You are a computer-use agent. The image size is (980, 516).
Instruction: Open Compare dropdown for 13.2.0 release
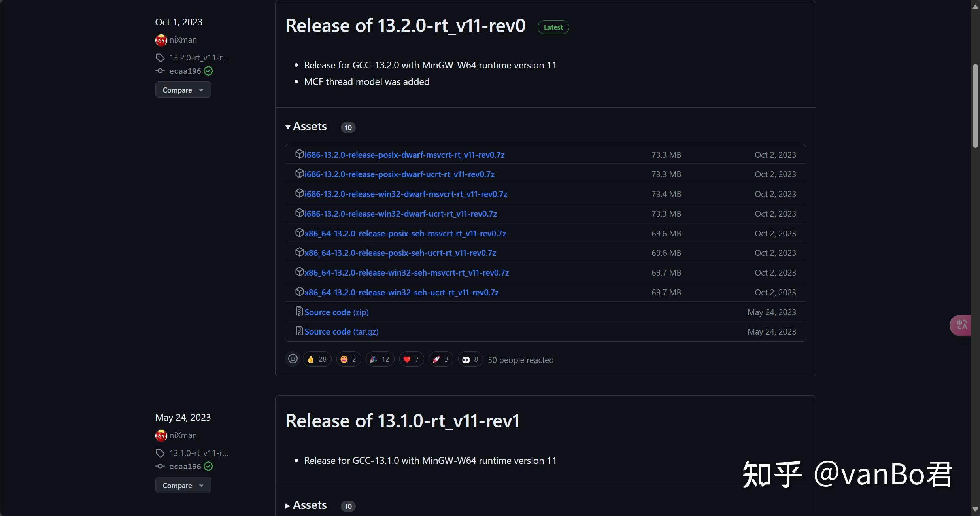(x=183, y=90)
